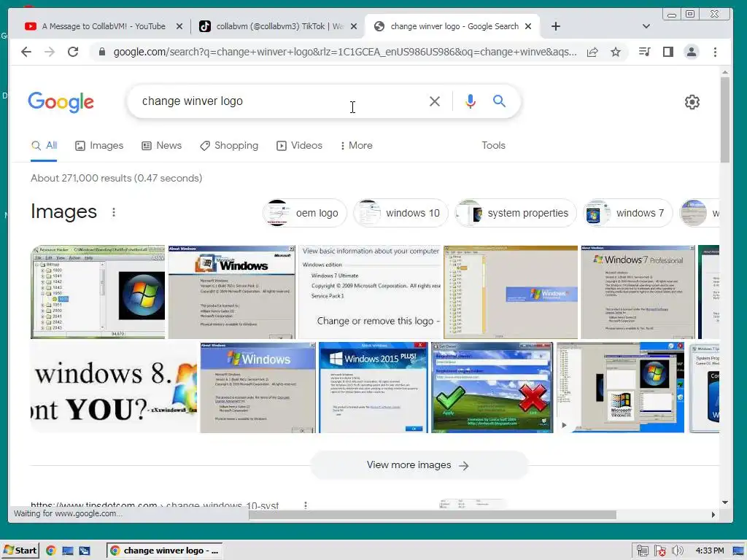Bookmark this page with the star icon
This screenshot has height=560, width=747.
(616, 52)
